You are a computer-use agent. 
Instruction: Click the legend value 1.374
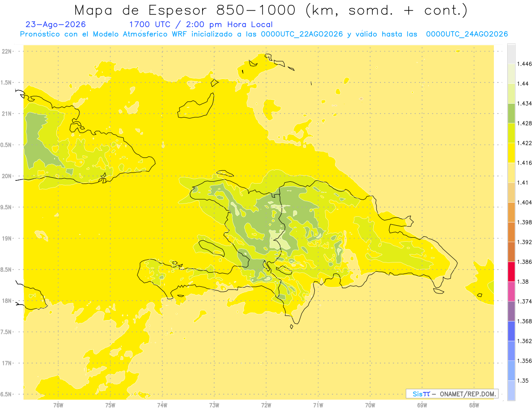(525, 301)
